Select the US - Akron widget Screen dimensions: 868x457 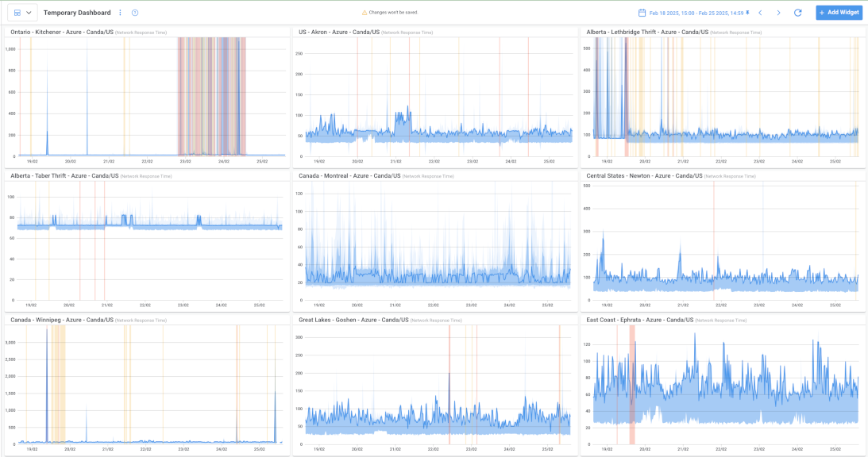434,95
